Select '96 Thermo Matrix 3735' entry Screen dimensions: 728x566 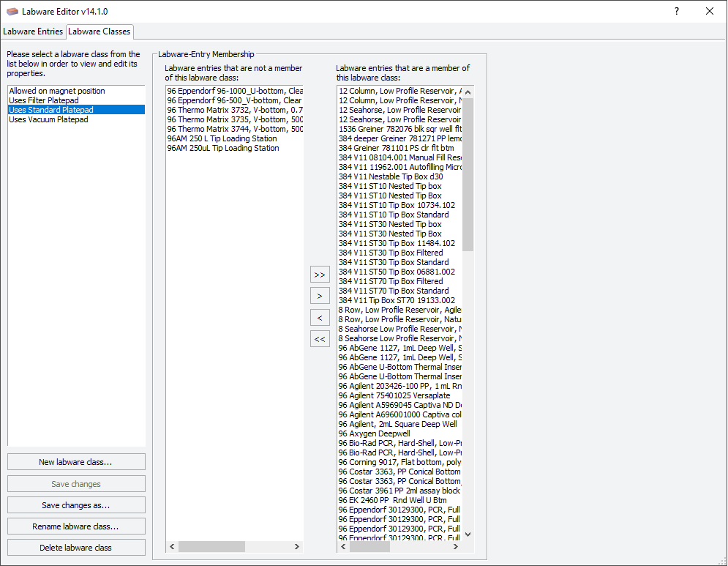(234, 119)
